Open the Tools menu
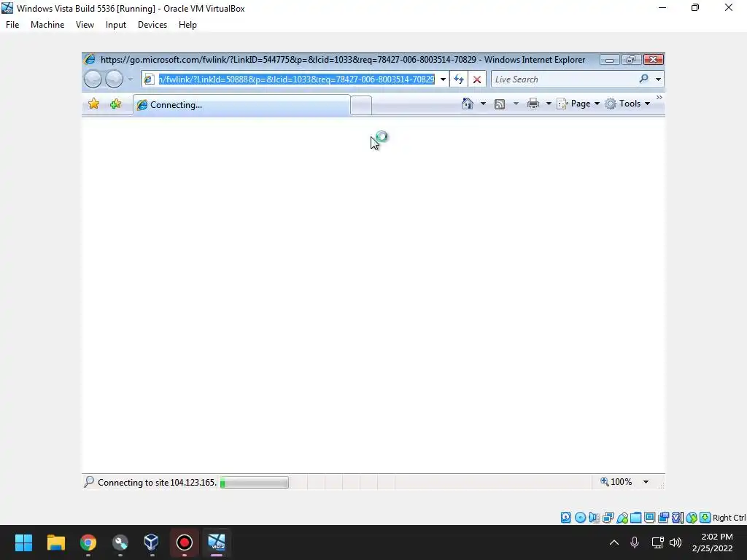The image size is (747, 560). (x=628, y=104)
